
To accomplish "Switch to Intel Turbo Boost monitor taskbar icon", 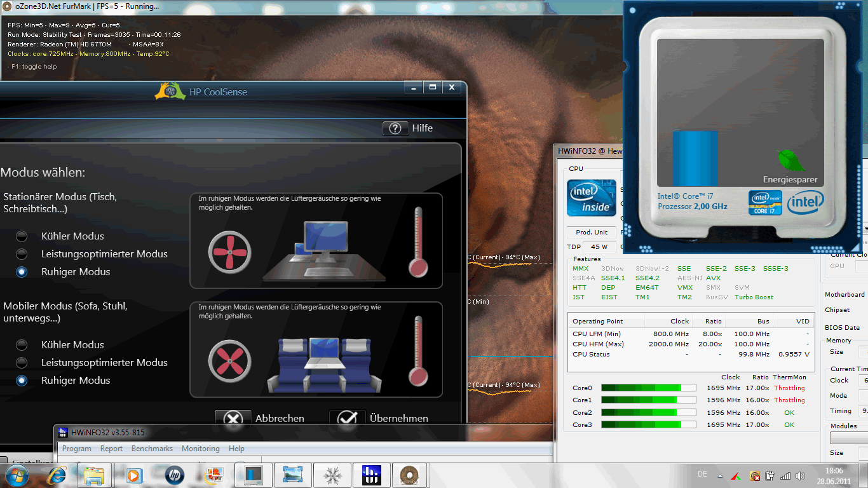I will 253,475.
